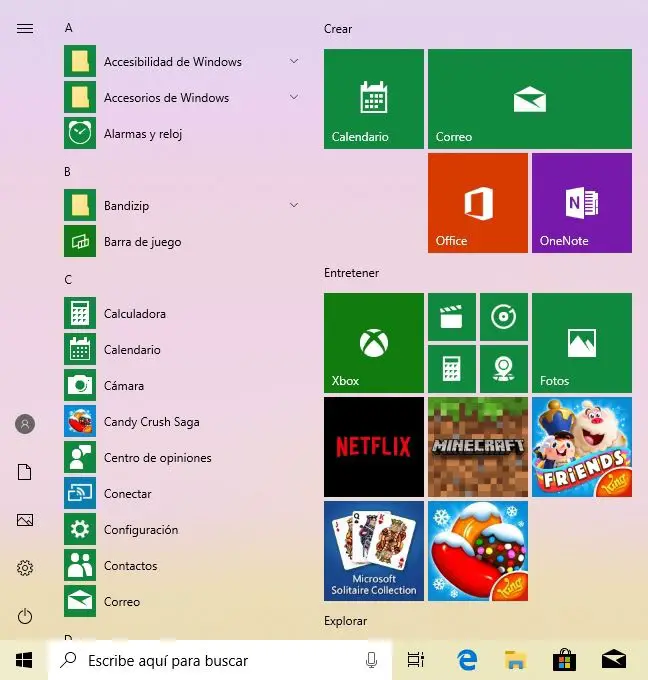Image resolution: width=648 pixels, height=680 pixels.
Task: Open the Documents sidebar icon
Action: point(25,472)
